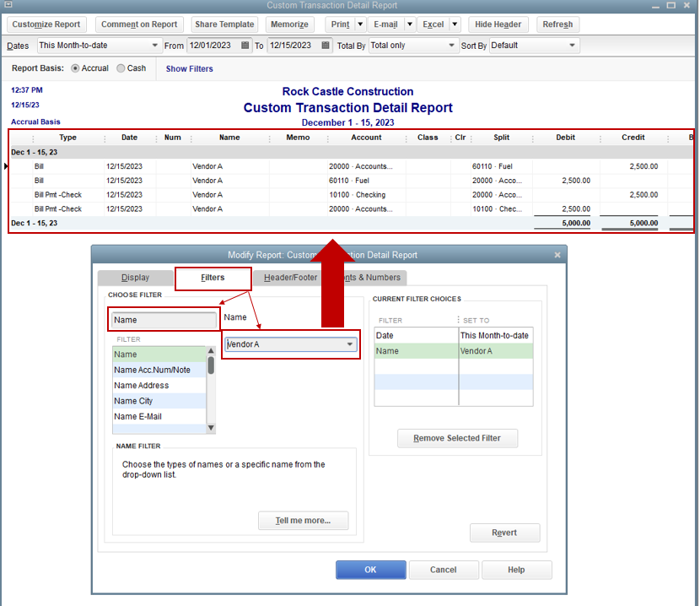Open the To date calendar picker
This screenshot has height=606, width=700.
[x=326, y=46]
